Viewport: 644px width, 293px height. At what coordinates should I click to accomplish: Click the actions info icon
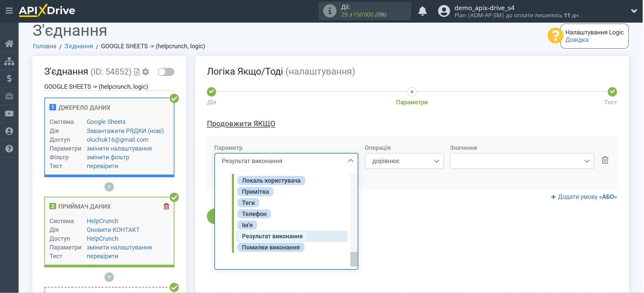[x=330, y=11]
